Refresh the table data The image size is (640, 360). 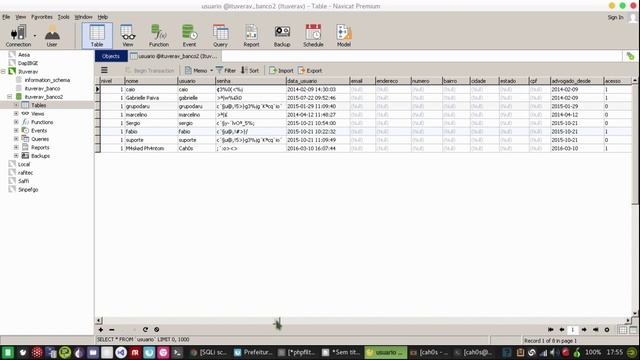(145, 329)
